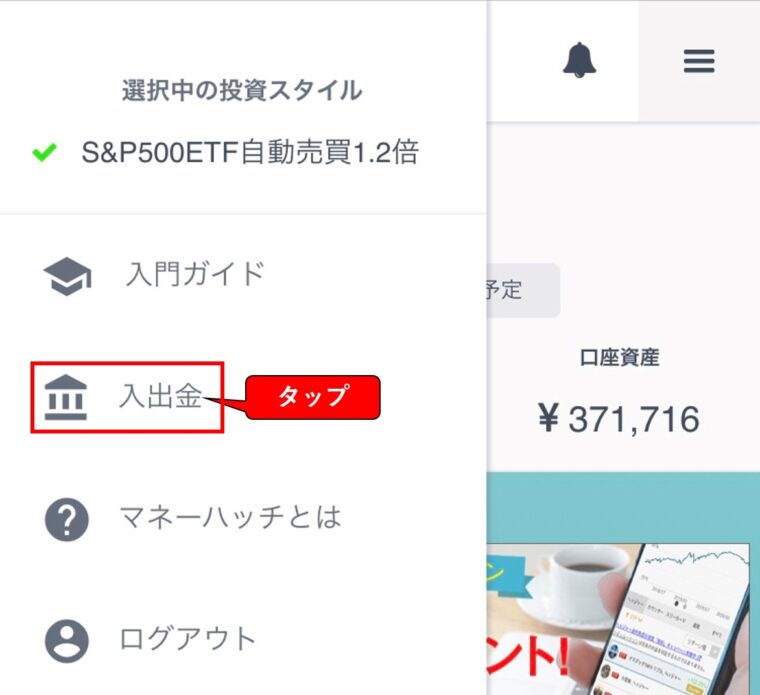The height and width of the screenshot is (695, 760).
Task: Click the 口座資産 label
Action: (619, 358)
